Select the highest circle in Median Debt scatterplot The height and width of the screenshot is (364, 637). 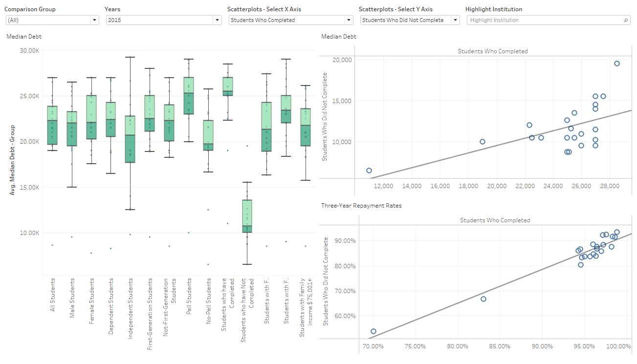pos(617,64)
